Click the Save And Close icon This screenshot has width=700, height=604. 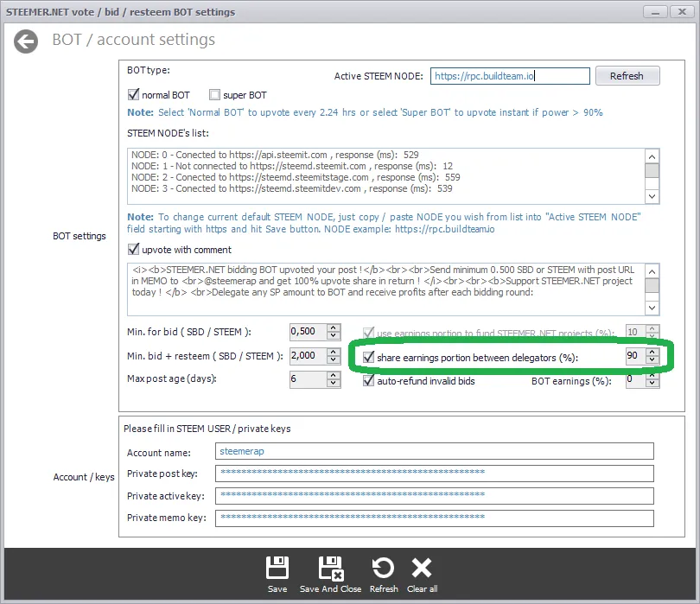330,568
